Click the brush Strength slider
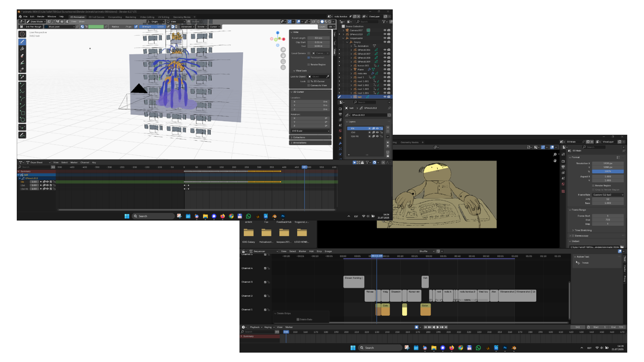Image resolution: width=644 pixels, height=362 pixels. (x=153, y=27)
